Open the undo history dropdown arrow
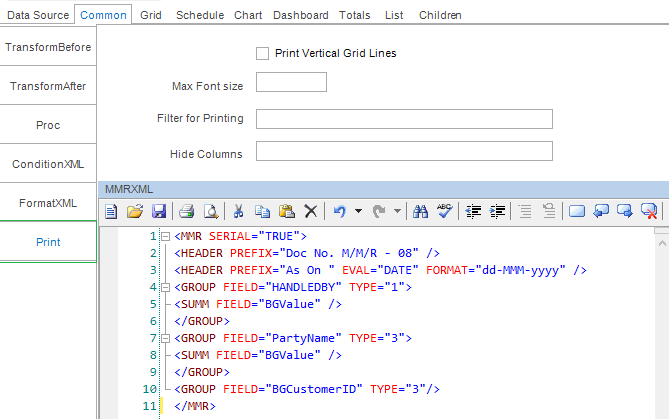The height and width of the screenshot is (419, 669). click(358, 211)
